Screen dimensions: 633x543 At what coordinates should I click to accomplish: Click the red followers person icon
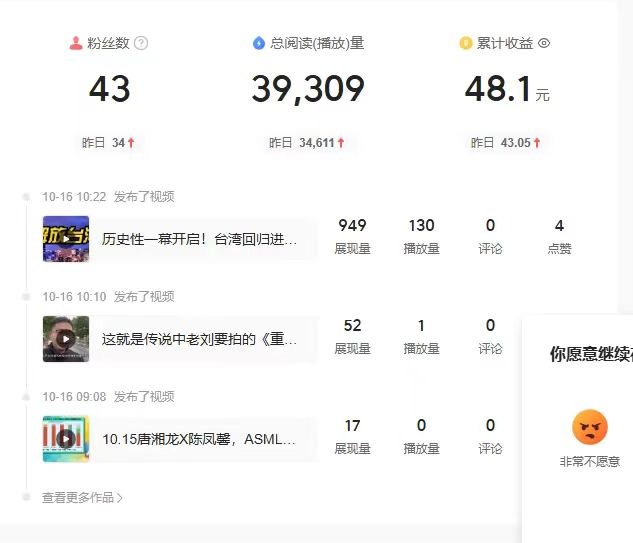(x=76, y=43)
